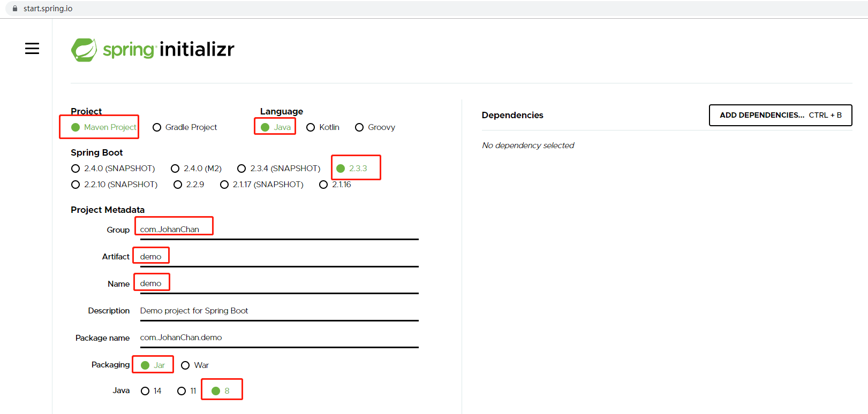Image resolution: width=868 pixels, height=414 pixels.
Task: Click the Artifact input field
Action: pos(279,257)
